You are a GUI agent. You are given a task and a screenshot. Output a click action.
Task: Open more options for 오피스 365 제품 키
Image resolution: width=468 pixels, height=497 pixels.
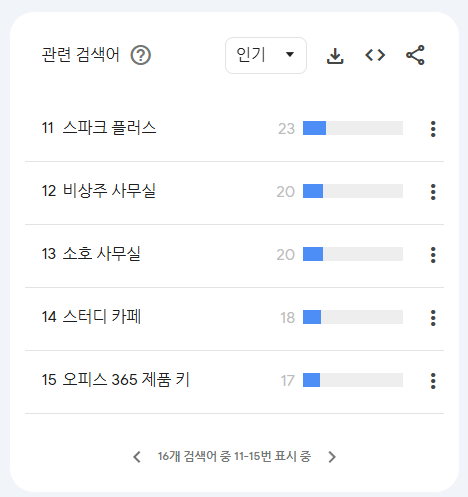[x=433, y=381]
